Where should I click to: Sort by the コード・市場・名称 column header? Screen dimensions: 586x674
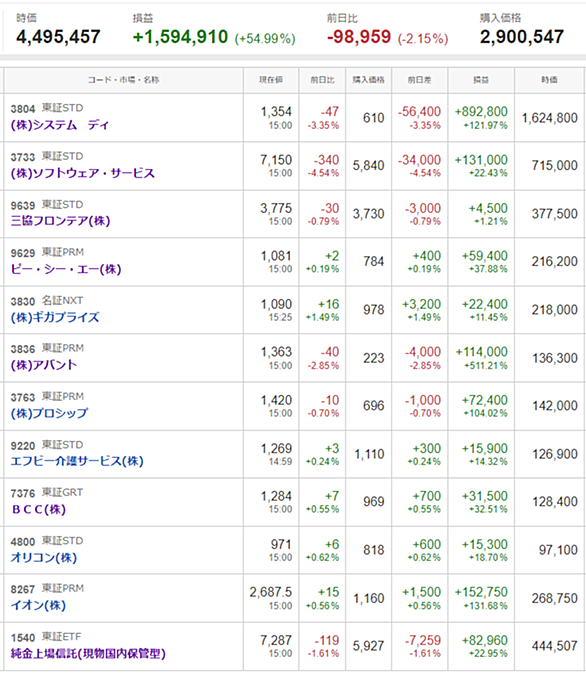123,80
